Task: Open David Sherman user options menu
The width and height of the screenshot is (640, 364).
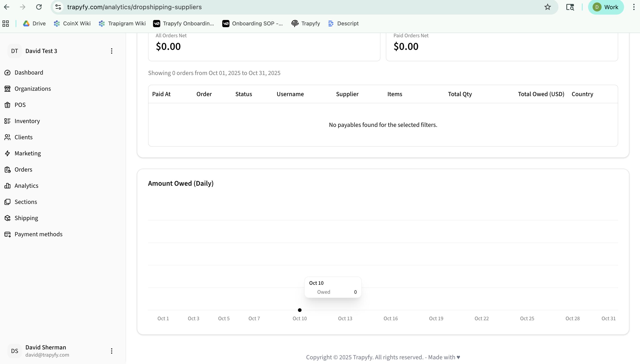Action: tap(112, 351)
